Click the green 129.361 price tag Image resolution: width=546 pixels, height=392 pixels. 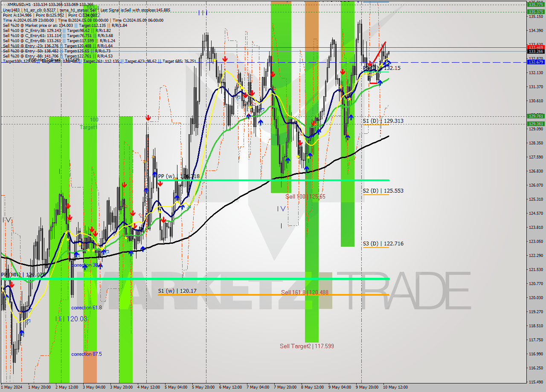(x=536, y=124)
